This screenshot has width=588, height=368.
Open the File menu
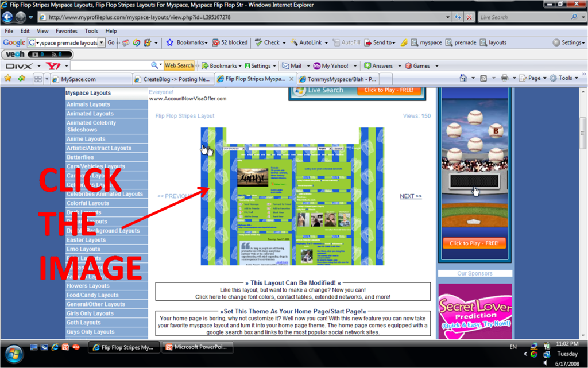9,31
